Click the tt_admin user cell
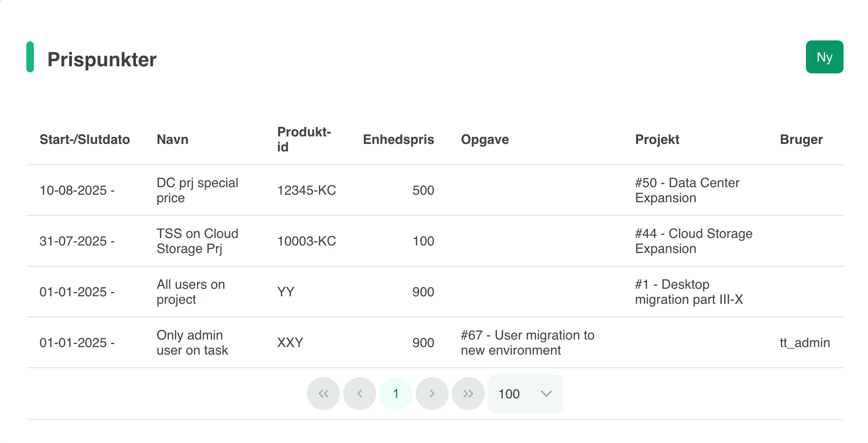Image resolution: width=868 pixels, height=443 pixels. 805,343
